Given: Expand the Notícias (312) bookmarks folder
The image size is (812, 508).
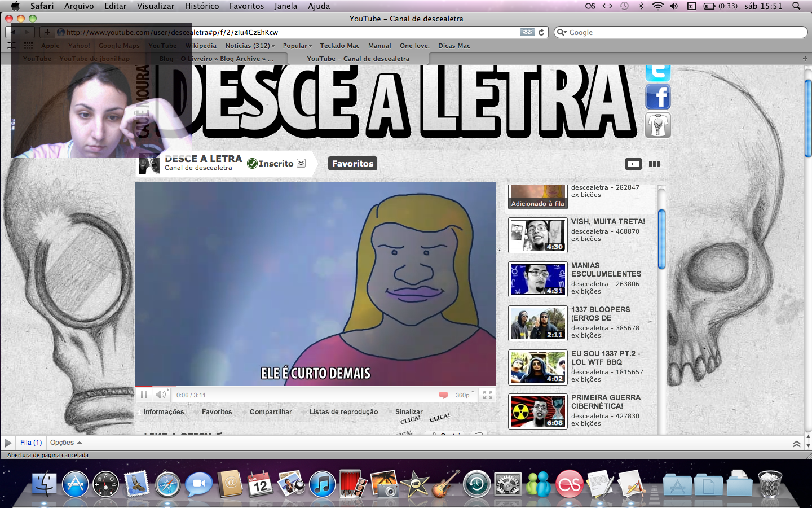Looking at the screenshot, I should tap(250, 46).
